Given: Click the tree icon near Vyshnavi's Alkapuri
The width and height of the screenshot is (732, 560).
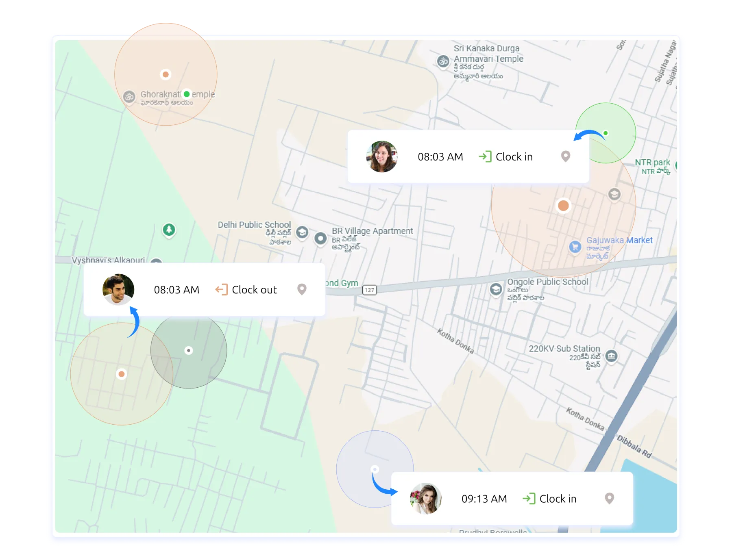Looking at the screenshot, I should pyautogui.click(x=168, y=230).
